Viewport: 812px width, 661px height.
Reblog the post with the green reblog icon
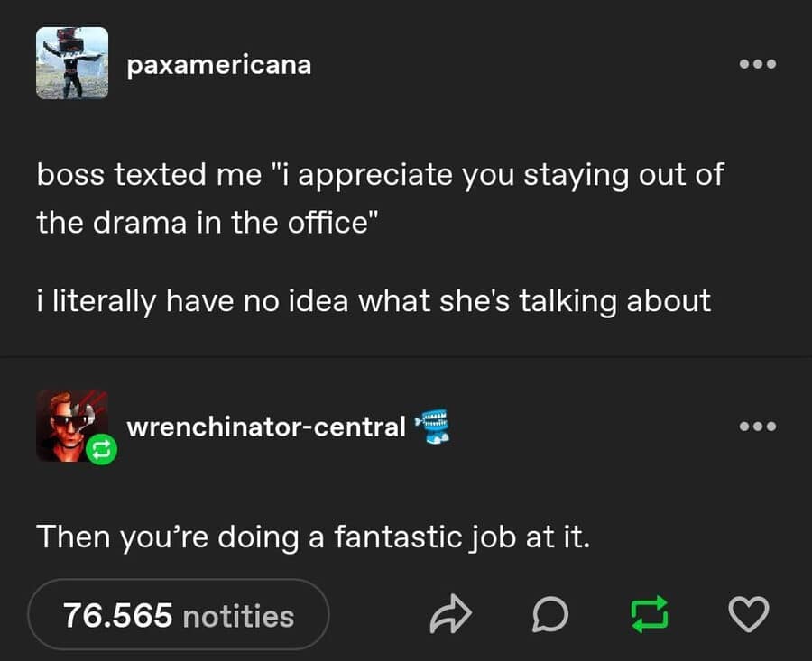point(650,614)
